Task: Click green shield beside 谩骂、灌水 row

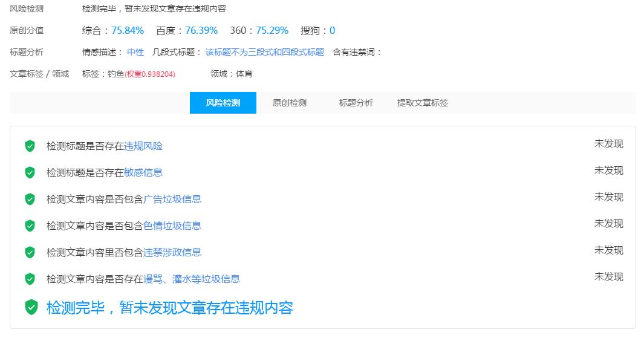Action: [x=30, y=279]
